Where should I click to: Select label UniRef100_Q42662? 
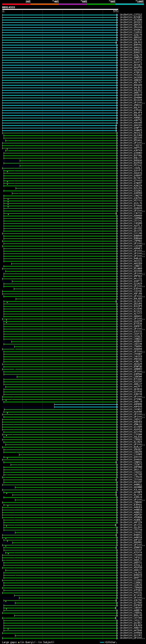click(131, 70)
